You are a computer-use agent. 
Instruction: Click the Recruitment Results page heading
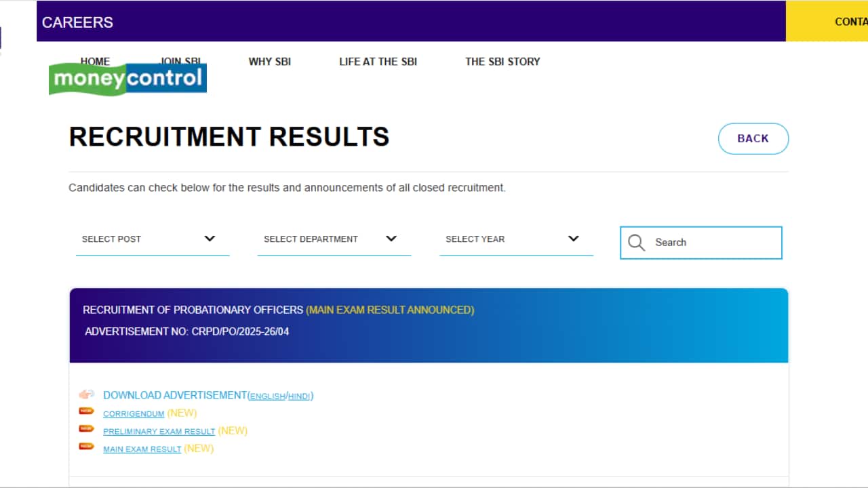(x=229, y=137)
